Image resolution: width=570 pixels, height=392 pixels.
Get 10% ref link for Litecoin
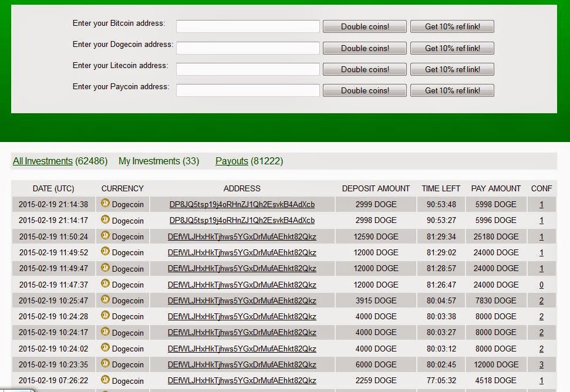point(452,69)
